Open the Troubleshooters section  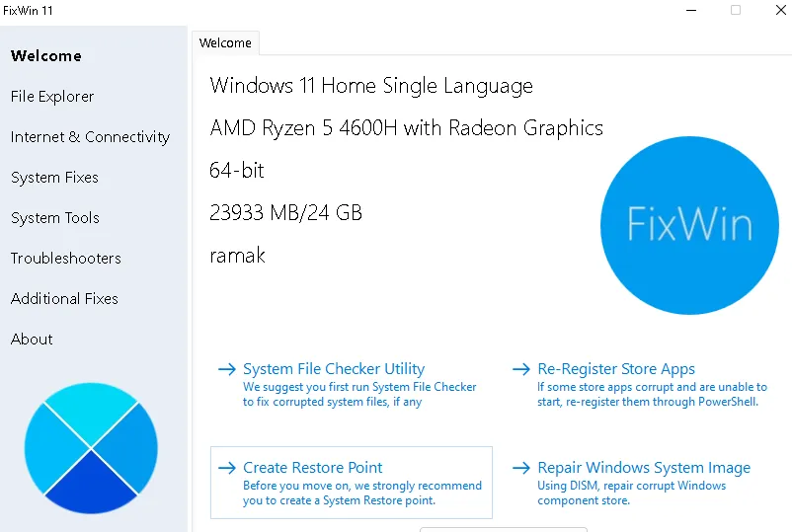tap(65, 259)
